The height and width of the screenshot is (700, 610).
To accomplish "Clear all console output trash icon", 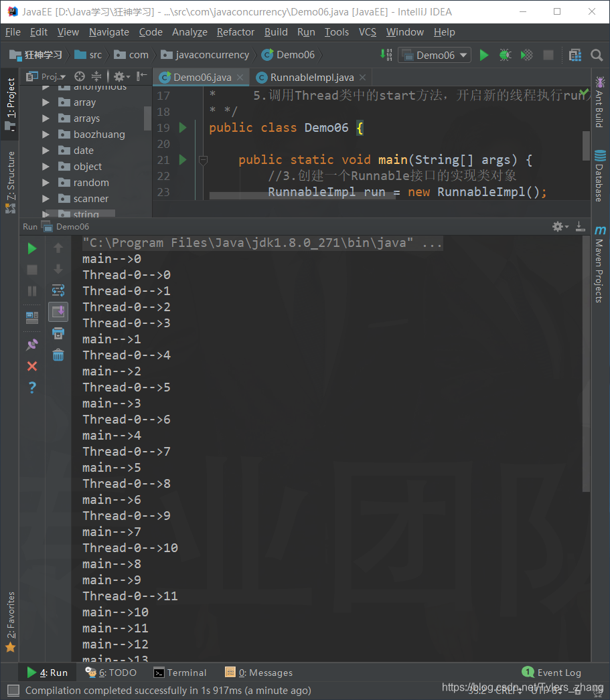I will (58, 355).
